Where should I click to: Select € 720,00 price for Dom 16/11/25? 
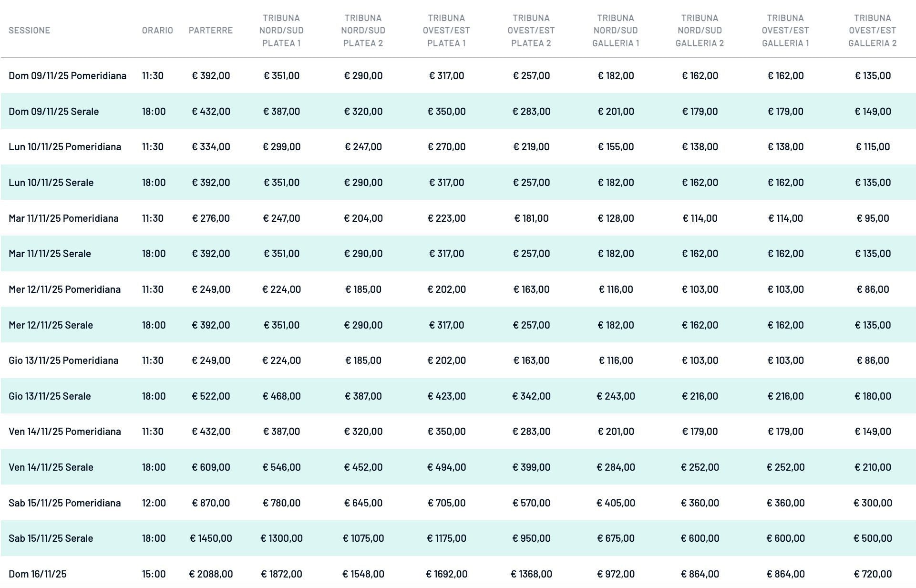[x=873, y=574]
